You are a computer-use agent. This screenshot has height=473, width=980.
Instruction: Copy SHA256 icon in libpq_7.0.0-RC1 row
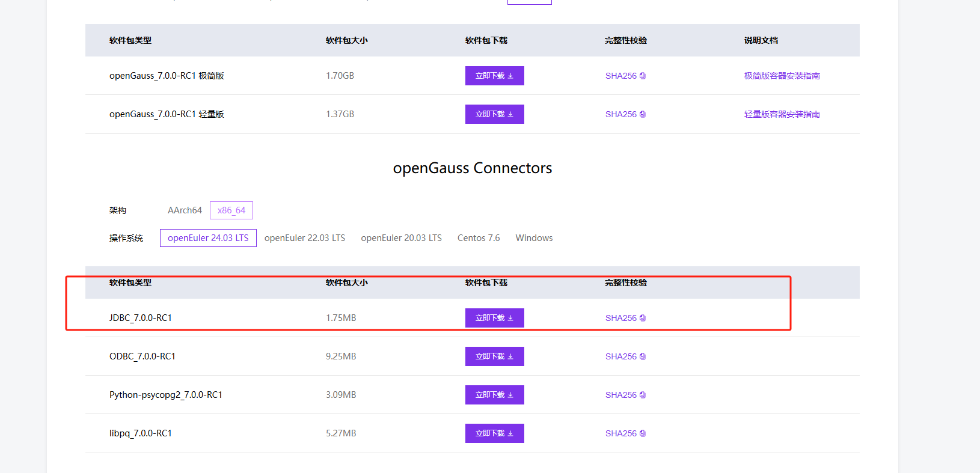(643, 433)
